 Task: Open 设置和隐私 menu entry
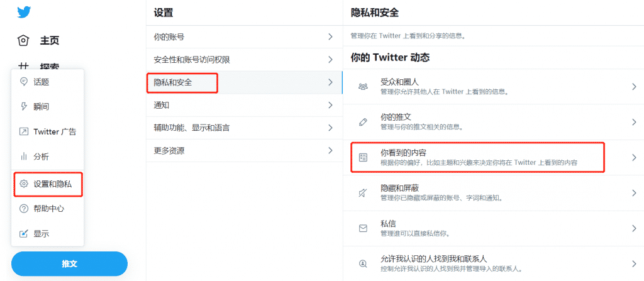pyautogui.click(x=48, y=184)
